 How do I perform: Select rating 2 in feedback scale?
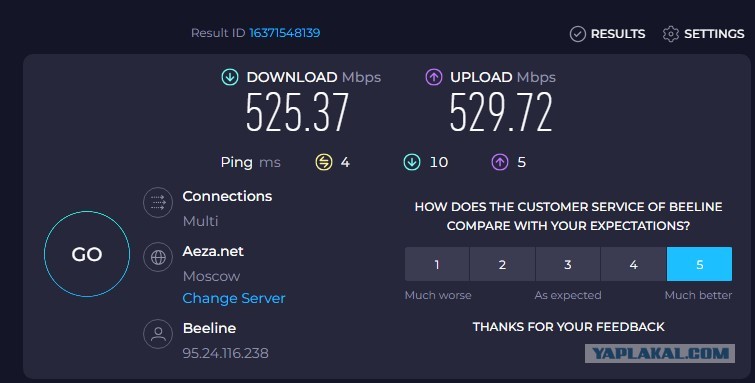(502, 264)
